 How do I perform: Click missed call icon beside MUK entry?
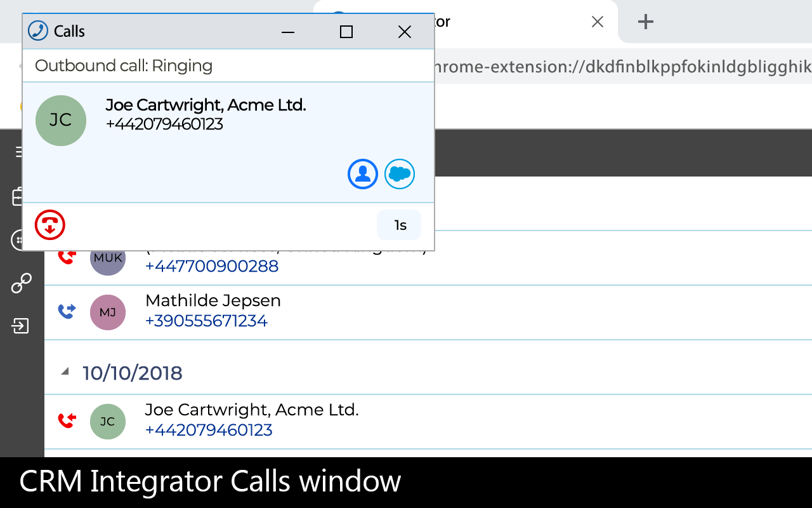(67, 257)
